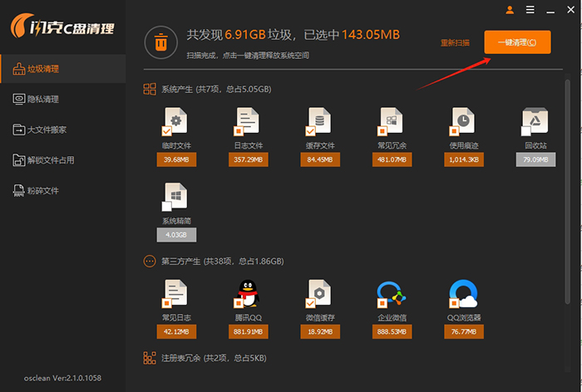This screenshot has width=582, height=392.
Task: Click the 回收站 recycle folder icon
Action: click(x=535, y=120)
